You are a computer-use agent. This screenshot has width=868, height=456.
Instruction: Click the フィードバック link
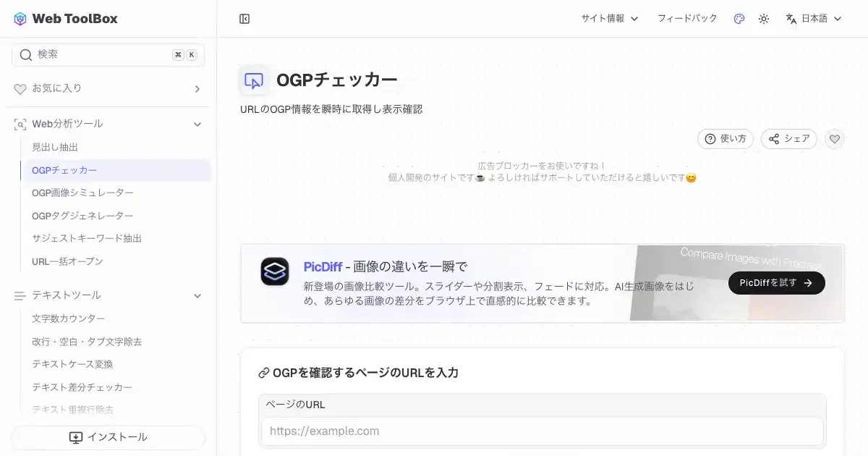(x=687, y=19)
